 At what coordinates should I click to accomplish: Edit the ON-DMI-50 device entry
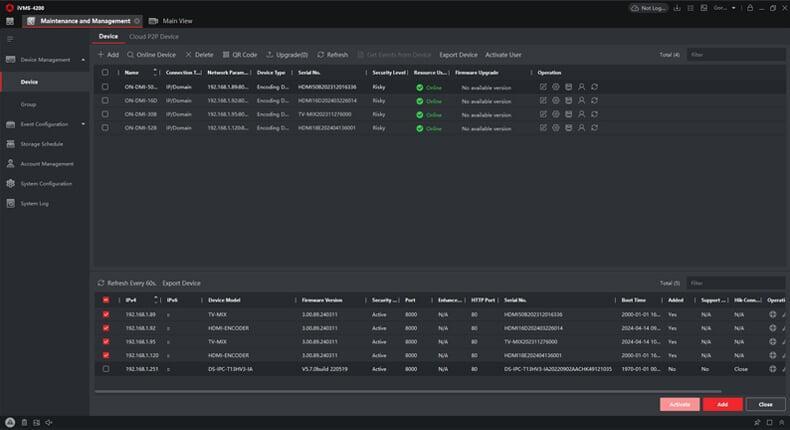tap(543, 87)
